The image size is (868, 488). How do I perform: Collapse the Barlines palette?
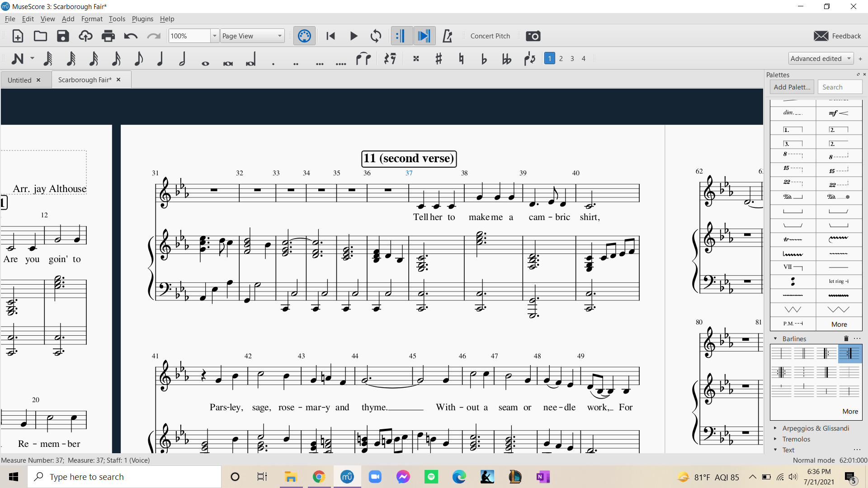tap(775, 339)
